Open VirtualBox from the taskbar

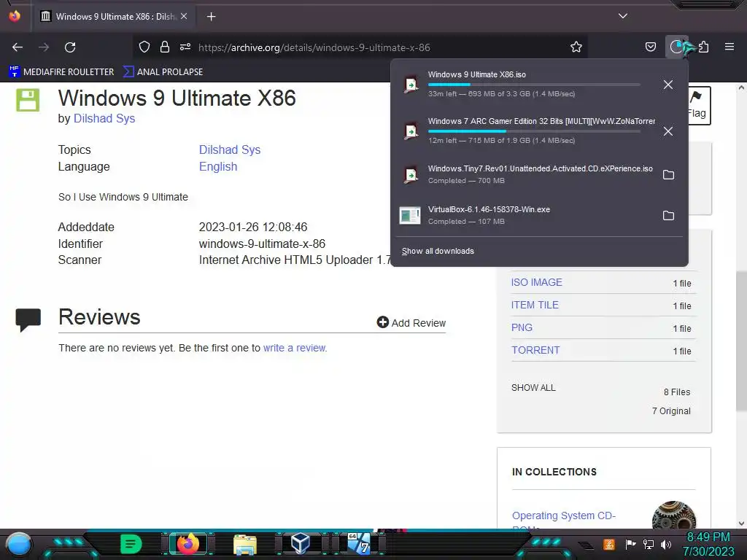[x=301, y=544]
